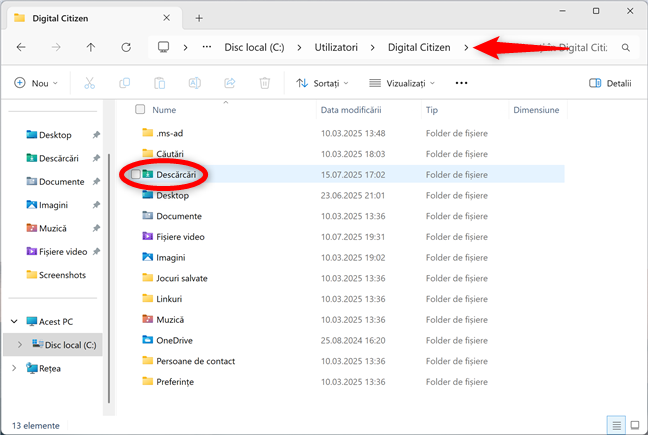648x435 pixels.
Task: Click the Cut scissors icon
Action: [x=90, y=84]
